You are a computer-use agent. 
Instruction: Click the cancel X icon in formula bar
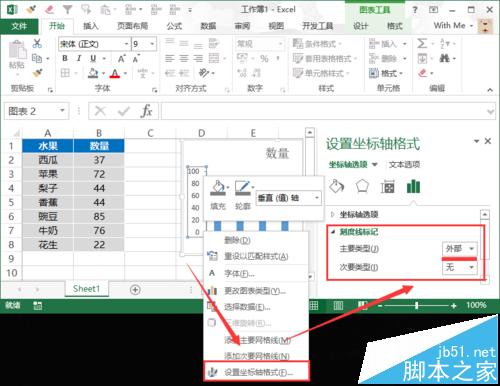[100, 111]
